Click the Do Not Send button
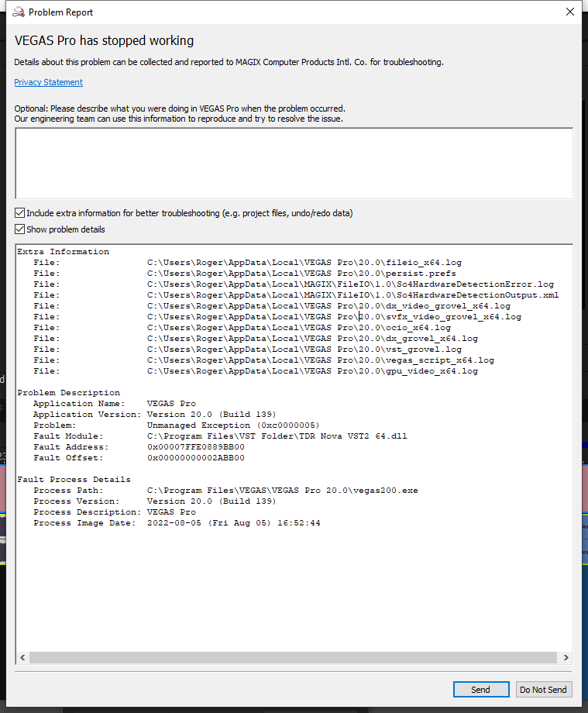This screenshot has height=713, width=588. tap(543, 690)
